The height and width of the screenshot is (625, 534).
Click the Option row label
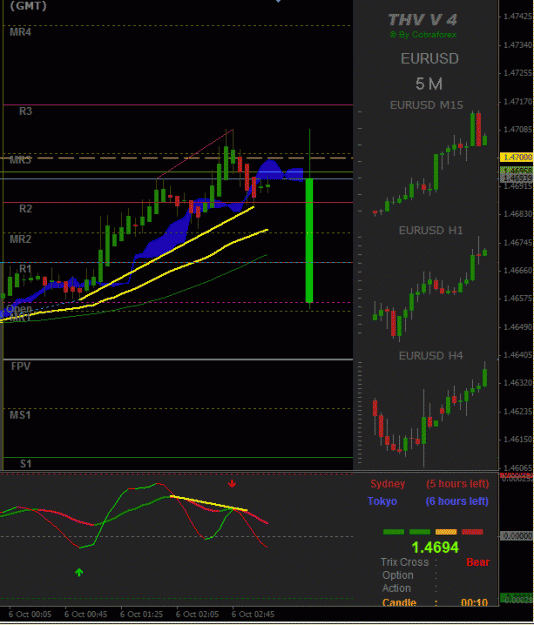click(398, 576)
